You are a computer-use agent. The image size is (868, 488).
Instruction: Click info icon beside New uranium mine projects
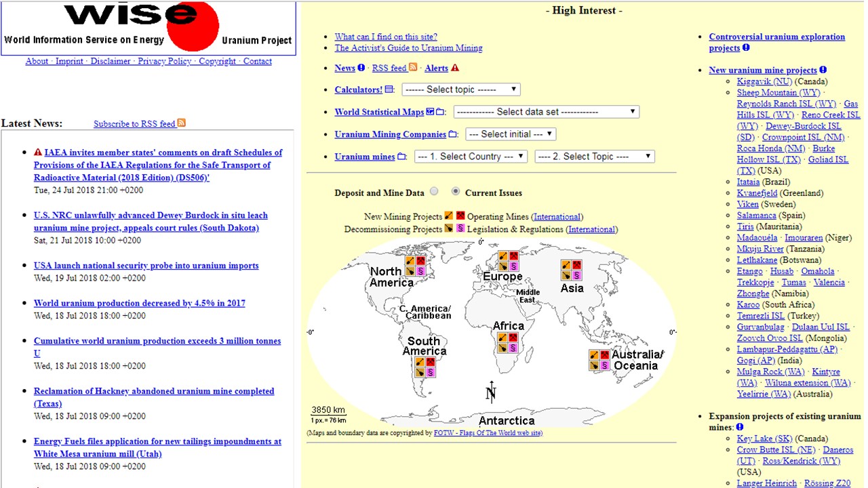tap(823, 70)
